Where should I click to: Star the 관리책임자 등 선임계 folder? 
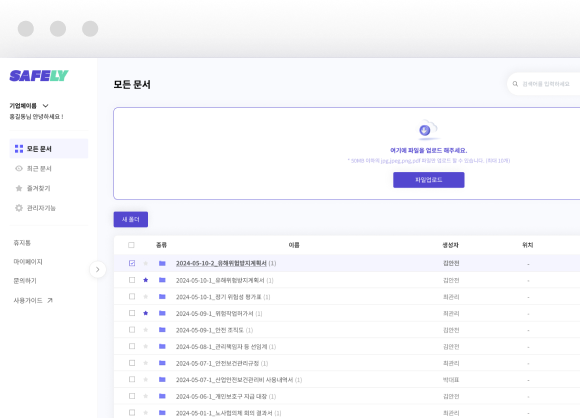(x=146, y=346)
